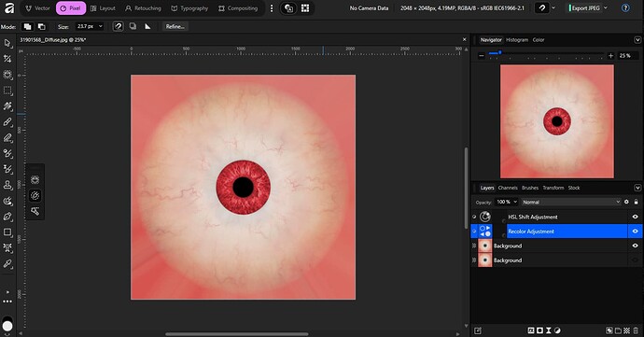Select the Rectangular Marquee tool
The width and height of the screenshot is (644, 337).
coord(7,91)
